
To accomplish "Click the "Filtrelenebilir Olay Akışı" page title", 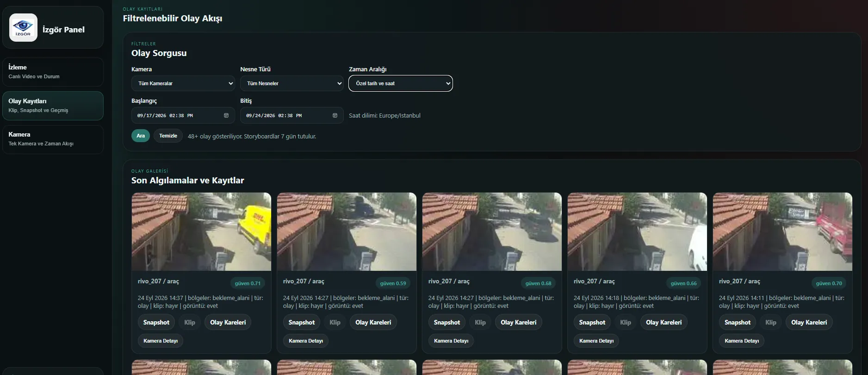I will click(x=173, y=19).
